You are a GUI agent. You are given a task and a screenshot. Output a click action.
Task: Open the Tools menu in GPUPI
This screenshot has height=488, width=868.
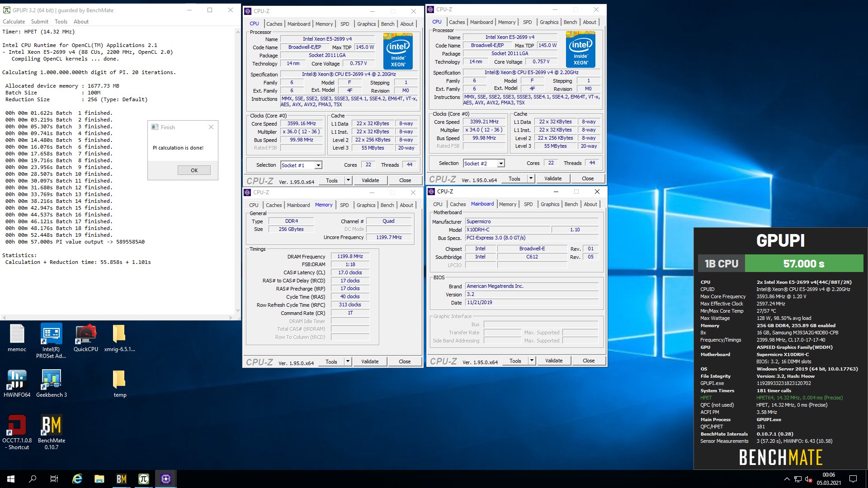61,22
